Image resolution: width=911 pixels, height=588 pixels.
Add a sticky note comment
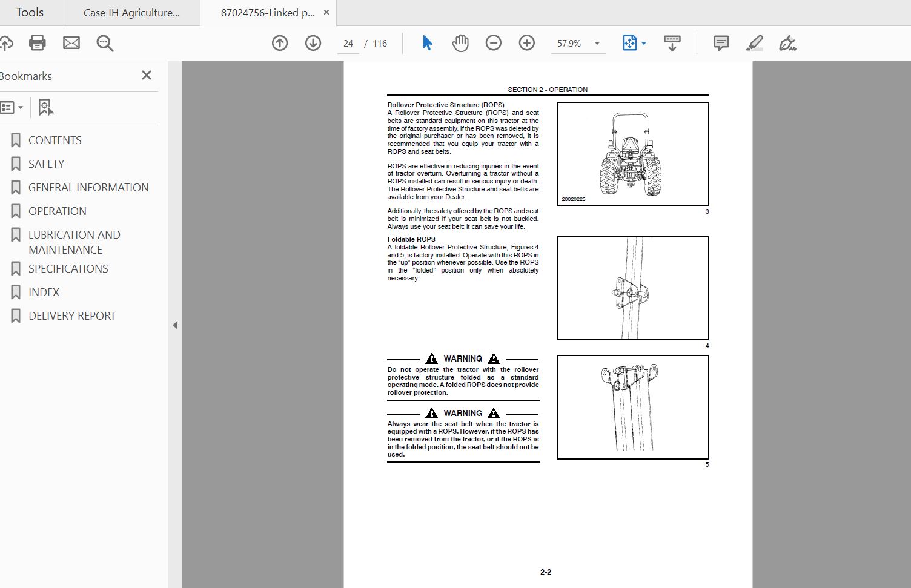(720, 43)
